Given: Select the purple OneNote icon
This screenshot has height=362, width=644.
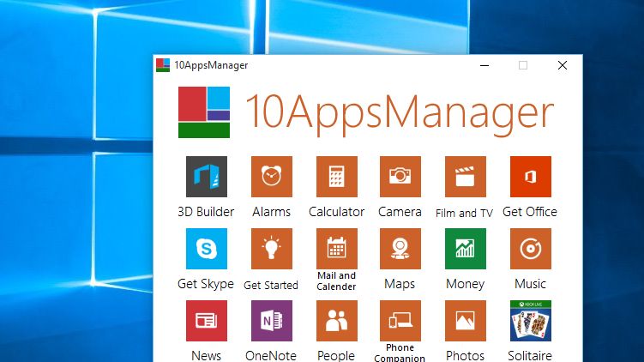Looking at the screenshot, I should tap(272, 321).
